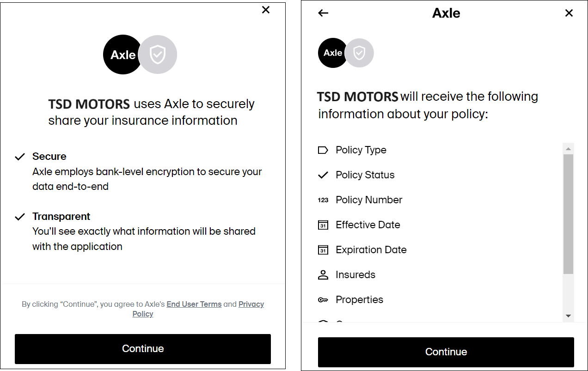Screen dimensions: 588x371
Task: Click the Policy Status checkmark icon
Action: click(324, 175)
